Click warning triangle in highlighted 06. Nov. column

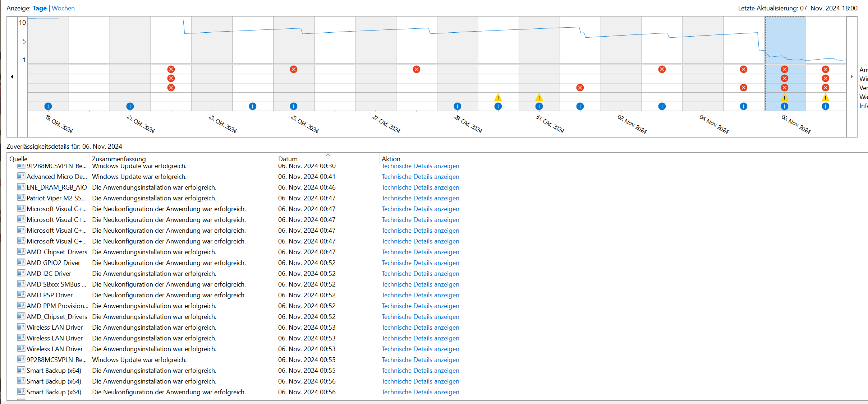coord(785,97)
